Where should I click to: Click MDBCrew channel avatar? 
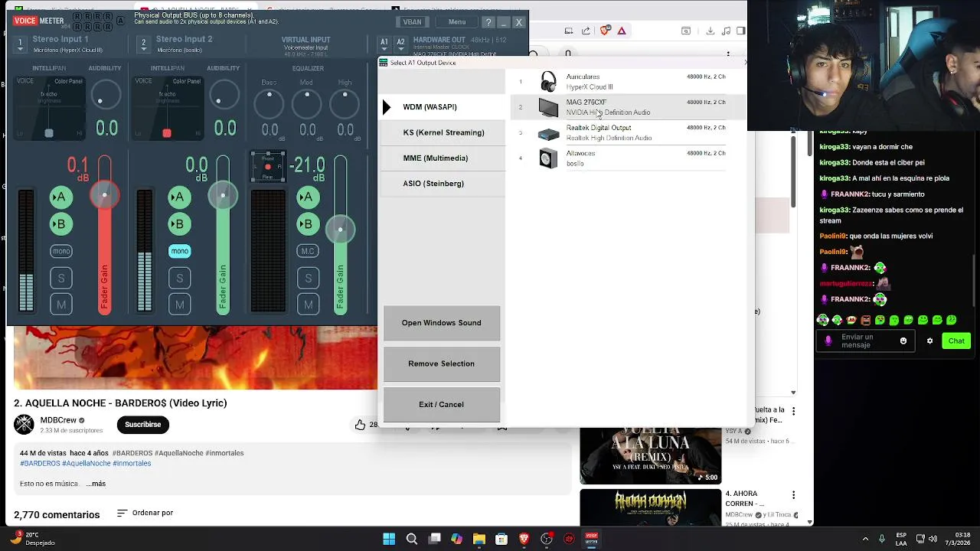click(x=24, y=424)
